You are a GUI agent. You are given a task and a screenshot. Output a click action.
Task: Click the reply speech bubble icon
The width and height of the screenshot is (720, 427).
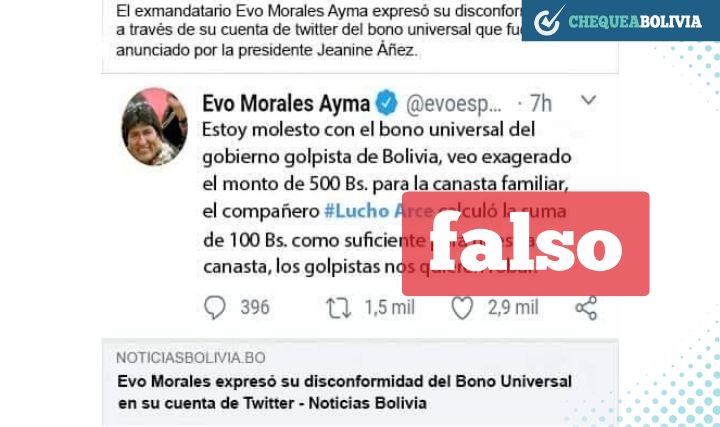click(215, 307)
